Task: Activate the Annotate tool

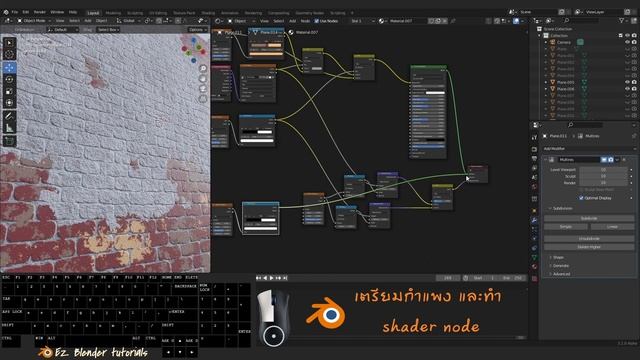Action: 9,116
